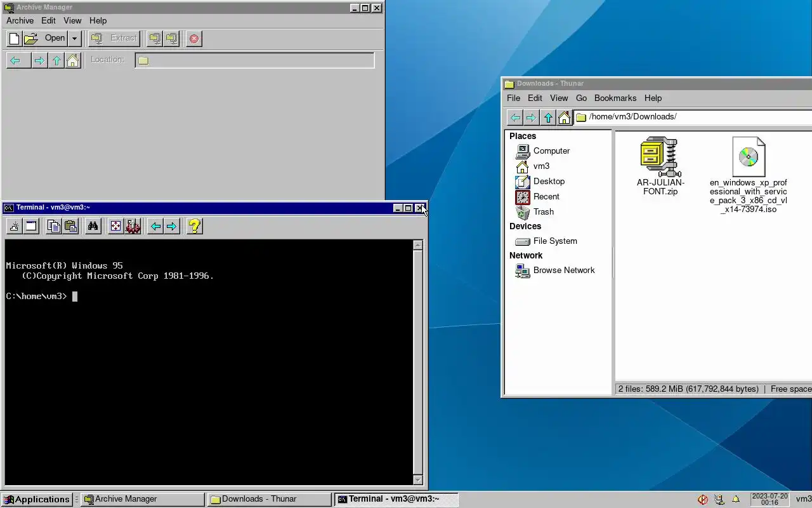This screenshot has height=508, width=812.
Task: Click the Archive Manager Location field
Action: (x=254, y=60)
